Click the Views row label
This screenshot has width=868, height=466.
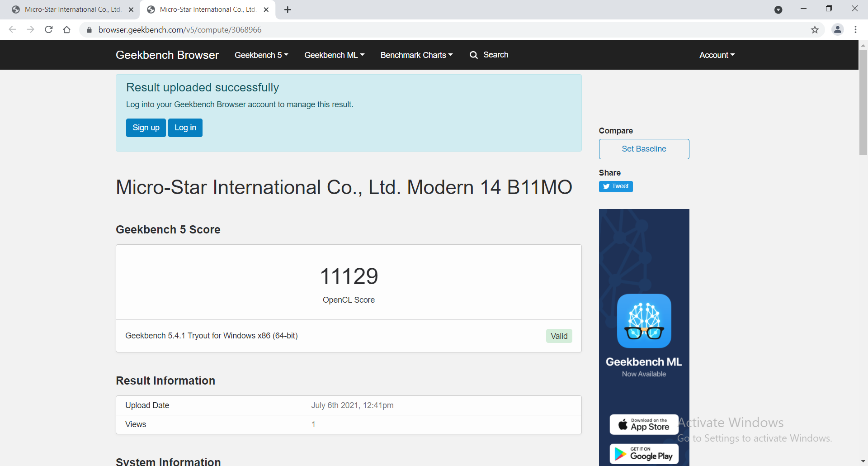[136, 424]
